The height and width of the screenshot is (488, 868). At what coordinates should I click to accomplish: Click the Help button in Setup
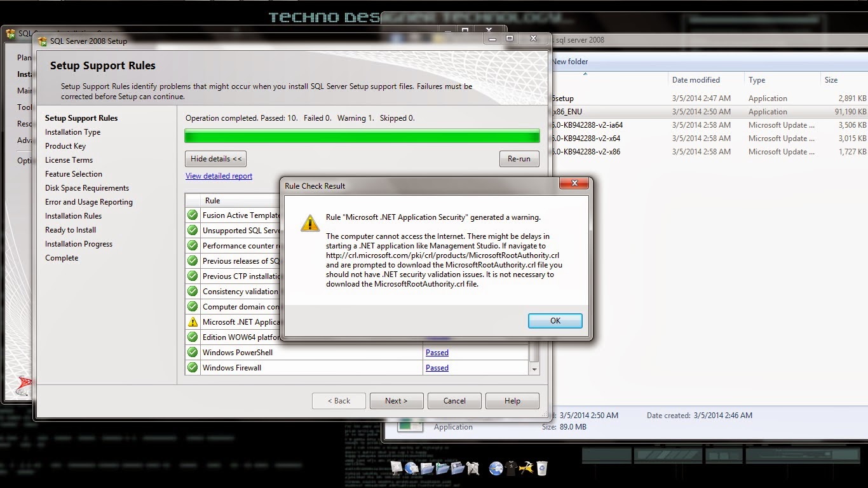pos(512,401)
